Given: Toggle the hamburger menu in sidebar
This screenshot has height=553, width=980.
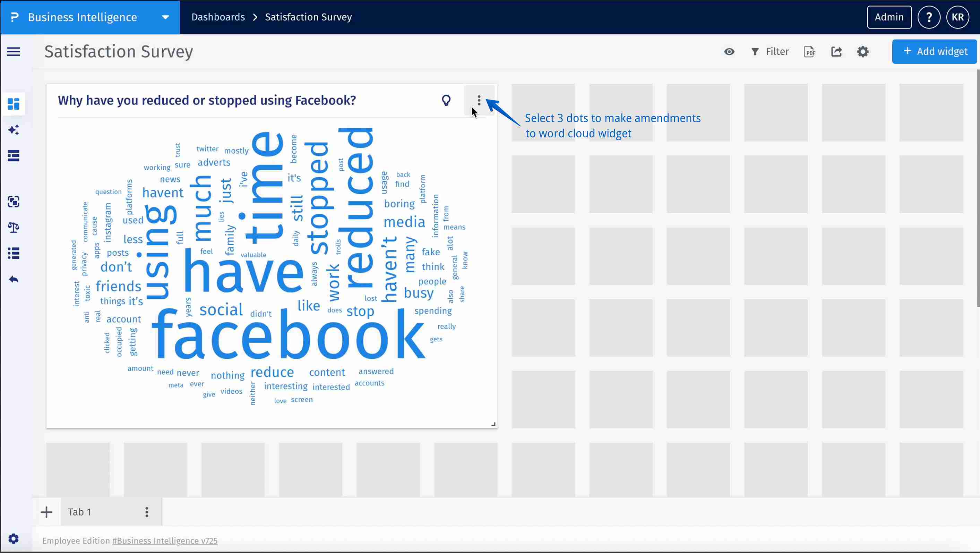Looking at the screenshot, I should (13, 51).
